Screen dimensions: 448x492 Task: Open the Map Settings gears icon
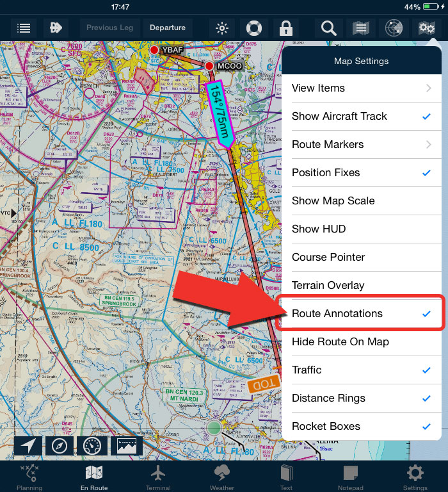[x=427, y=28]
